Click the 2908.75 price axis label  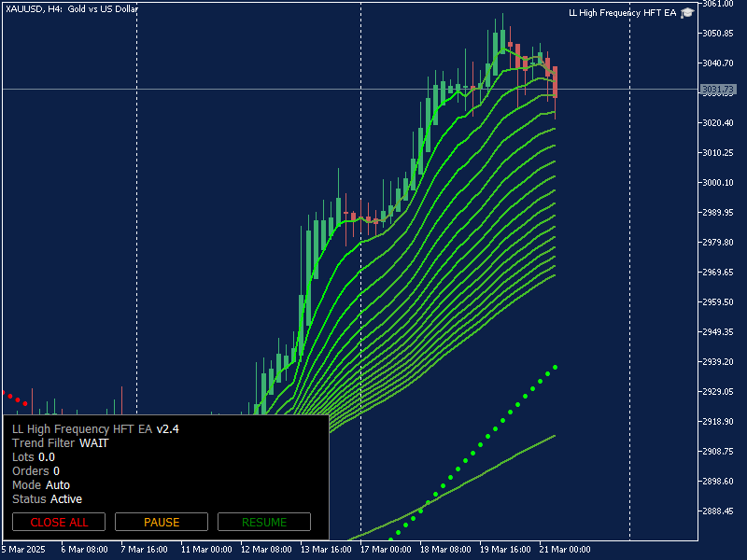[x=718, y=451]
